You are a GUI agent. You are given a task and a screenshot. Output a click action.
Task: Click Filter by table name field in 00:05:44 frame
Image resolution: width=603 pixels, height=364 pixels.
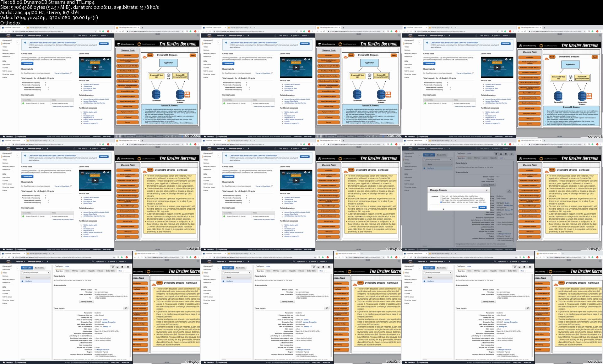pos(35,272)
